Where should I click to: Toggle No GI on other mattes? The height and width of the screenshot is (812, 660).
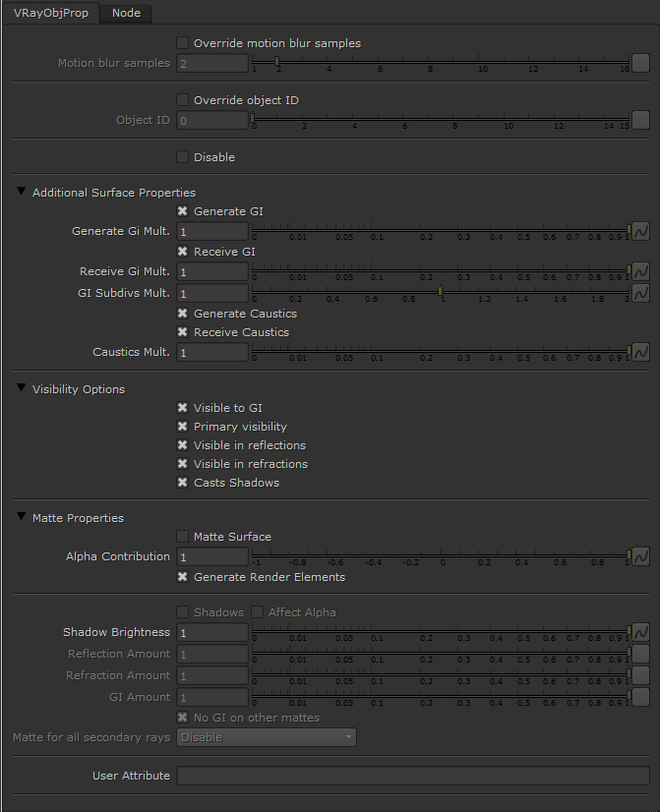click(x=182, y=718)
